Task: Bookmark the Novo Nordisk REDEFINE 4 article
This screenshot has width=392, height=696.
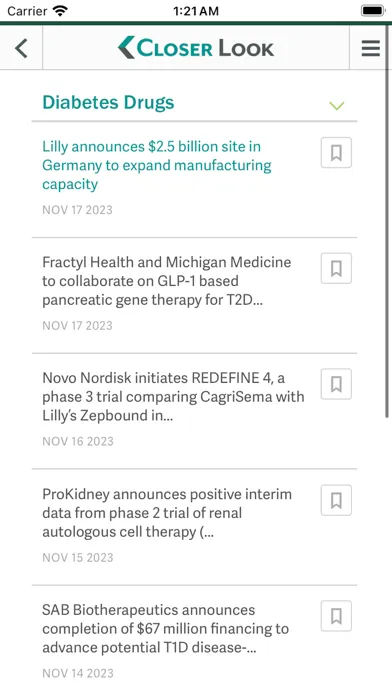Action: [x=336, y=384]
